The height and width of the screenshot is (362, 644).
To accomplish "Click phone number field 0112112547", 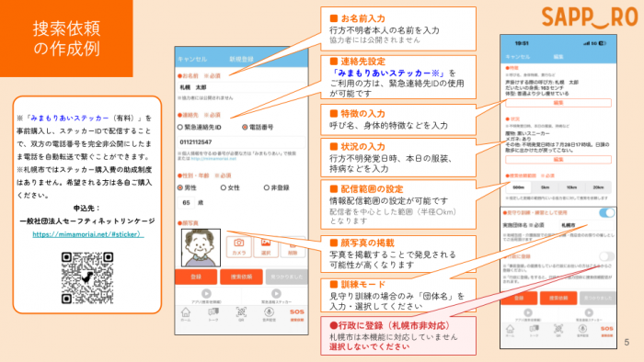I will pos(242,141).
